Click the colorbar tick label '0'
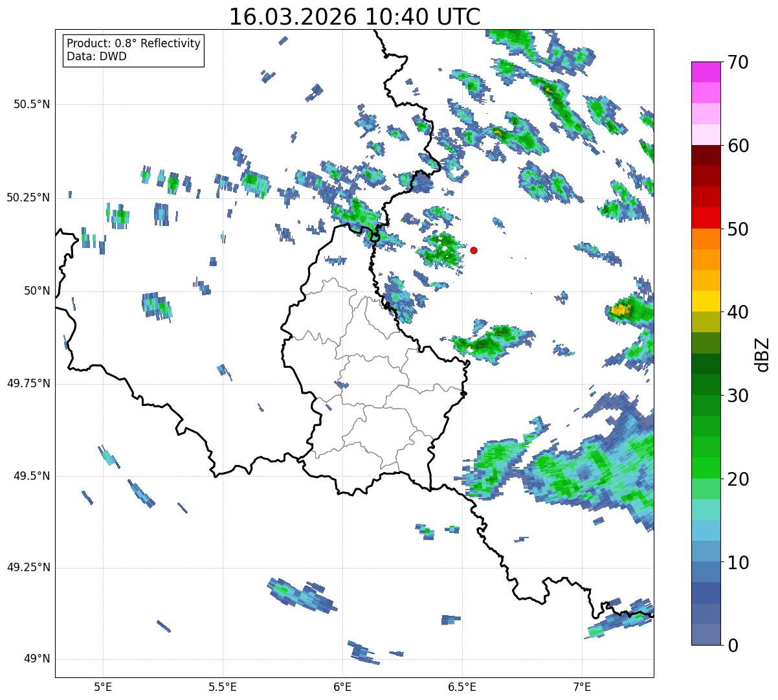This screenshot has height=700, width=778. [x=732, y=646]
